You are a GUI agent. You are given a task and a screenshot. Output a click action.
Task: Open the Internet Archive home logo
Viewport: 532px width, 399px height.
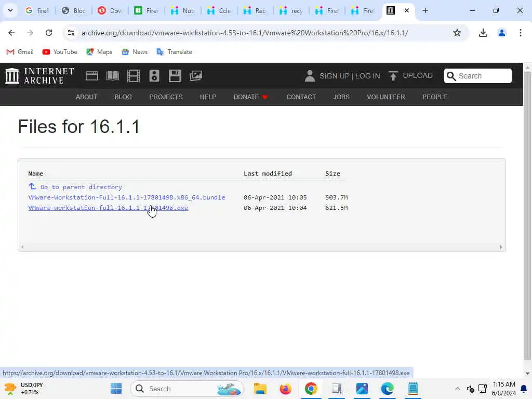point(39,76)
